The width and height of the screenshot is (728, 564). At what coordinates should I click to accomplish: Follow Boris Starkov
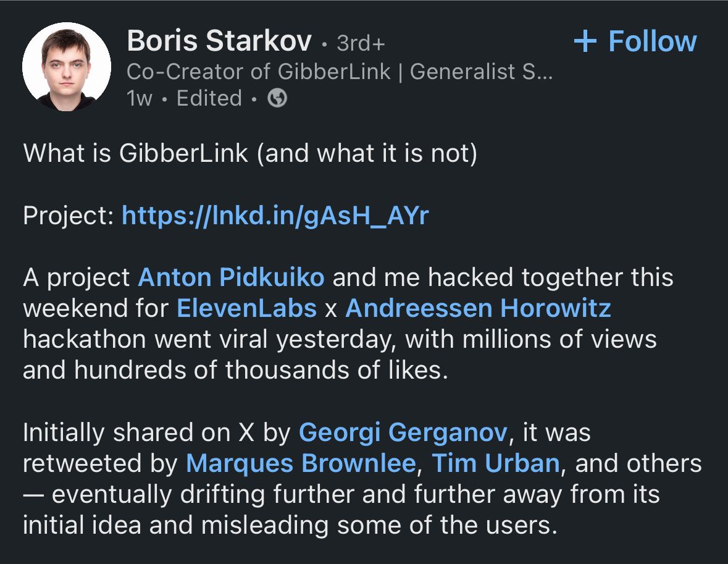click(x=635, y=41)
